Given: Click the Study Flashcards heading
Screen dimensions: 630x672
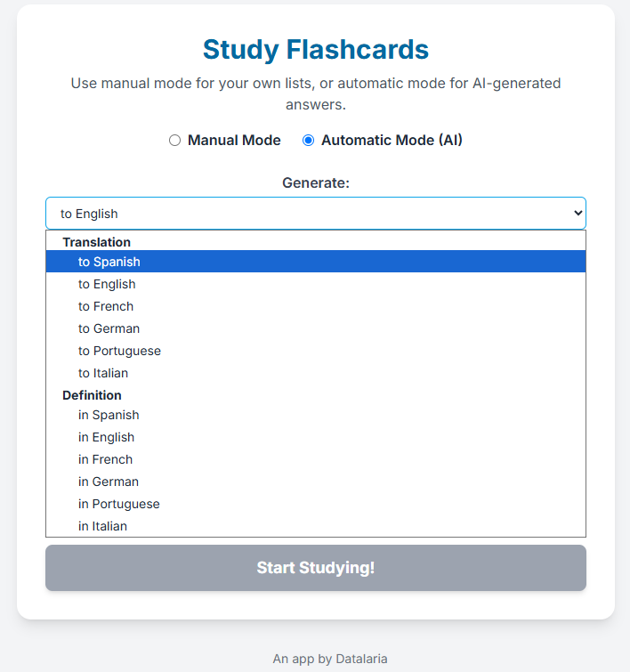Looking at the screenshot, I should click(316, 49).
